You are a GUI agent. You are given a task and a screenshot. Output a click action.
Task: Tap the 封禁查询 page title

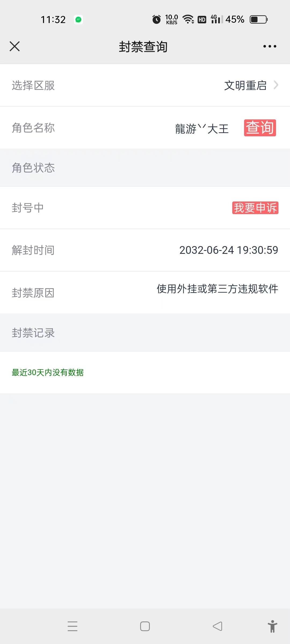(x=143, y=47)
